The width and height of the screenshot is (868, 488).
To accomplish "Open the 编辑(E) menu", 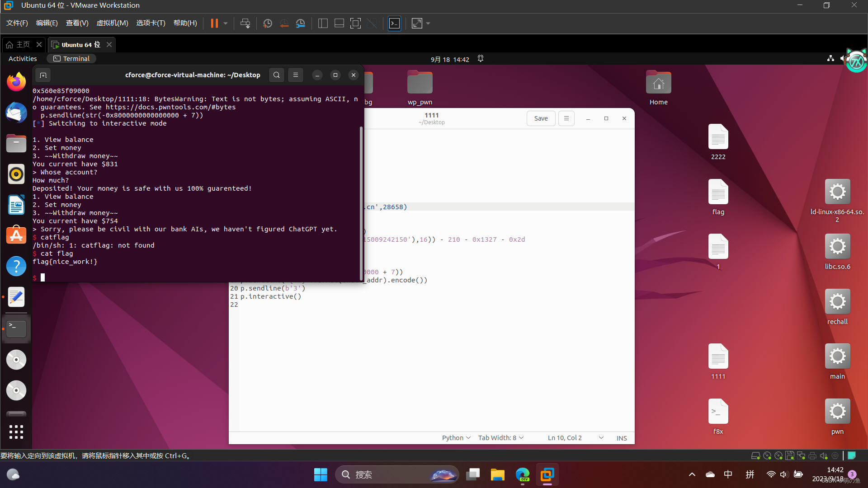I will [47, 23].
